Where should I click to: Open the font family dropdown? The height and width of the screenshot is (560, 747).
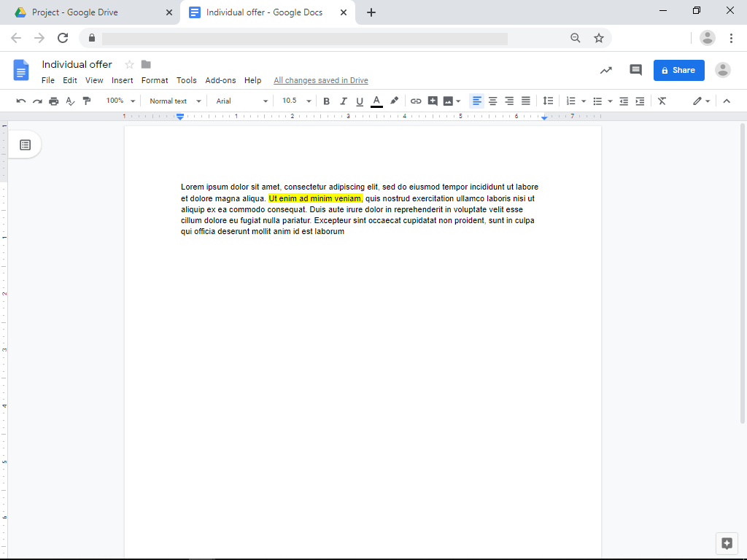pyautogui.click(x=241, y=101)
